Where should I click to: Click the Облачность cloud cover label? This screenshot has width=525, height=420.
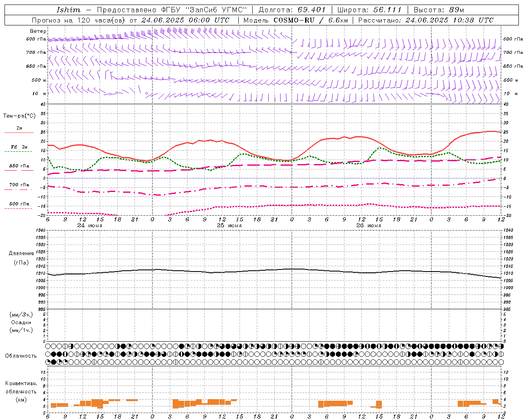point(21,356)
